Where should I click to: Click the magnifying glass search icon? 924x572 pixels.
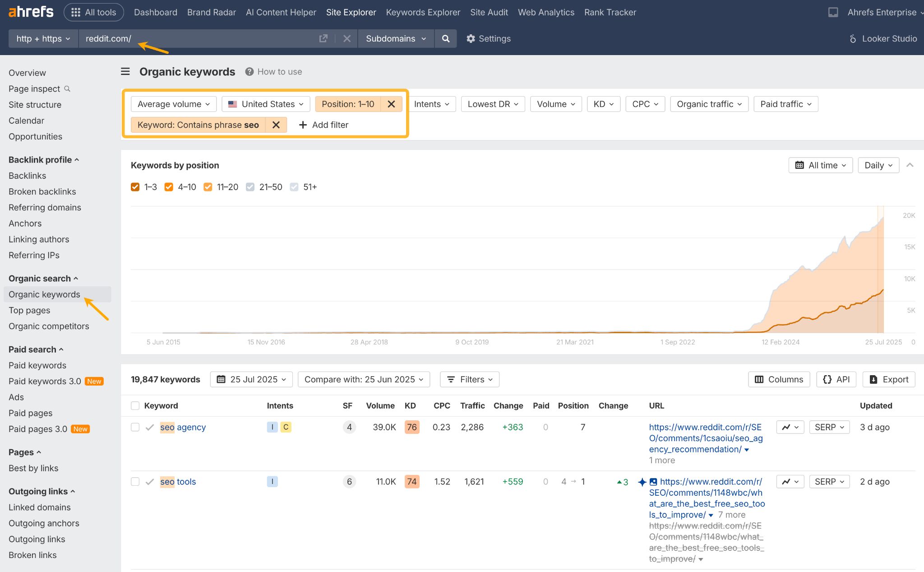445,39
